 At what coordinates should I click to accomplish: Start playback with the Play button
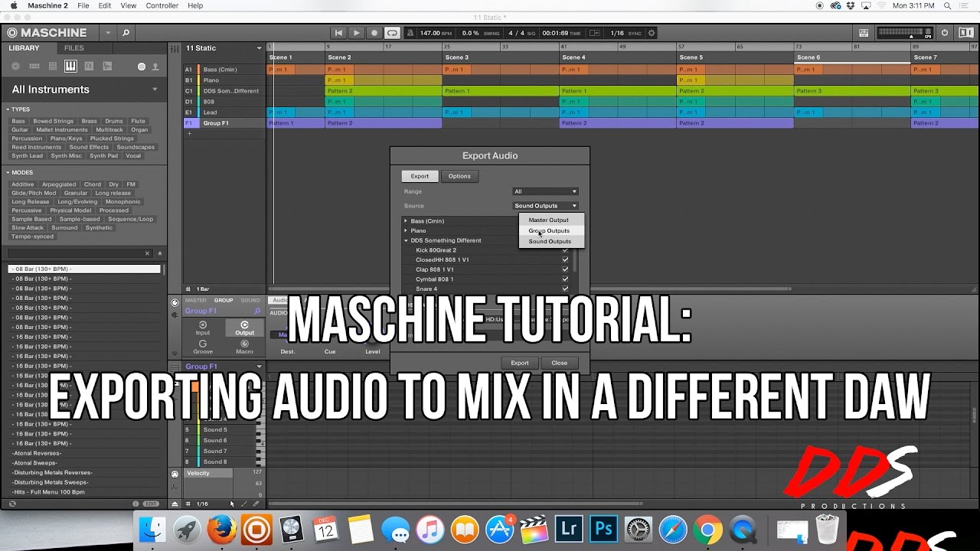(357, 33)
